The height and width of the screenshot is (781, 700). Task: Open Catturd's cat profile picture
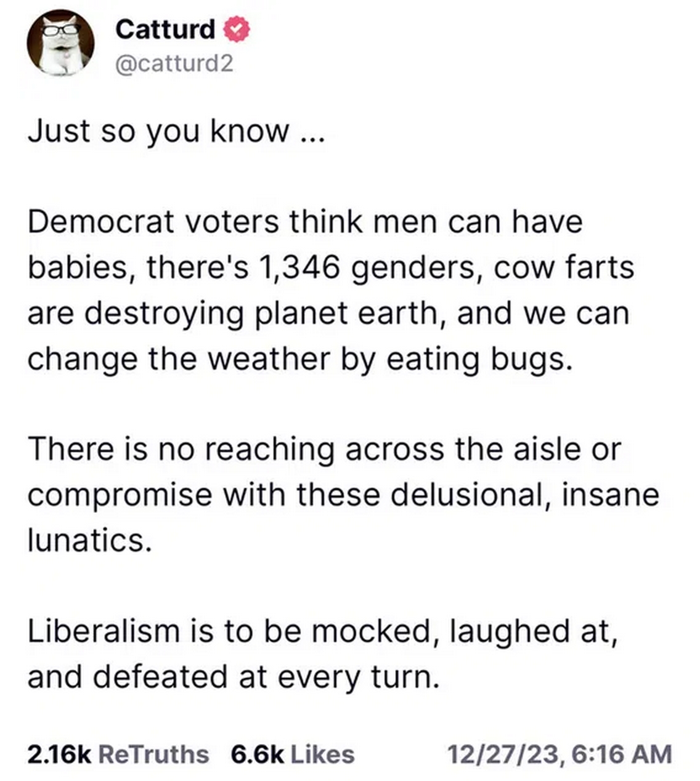(60, 43)
